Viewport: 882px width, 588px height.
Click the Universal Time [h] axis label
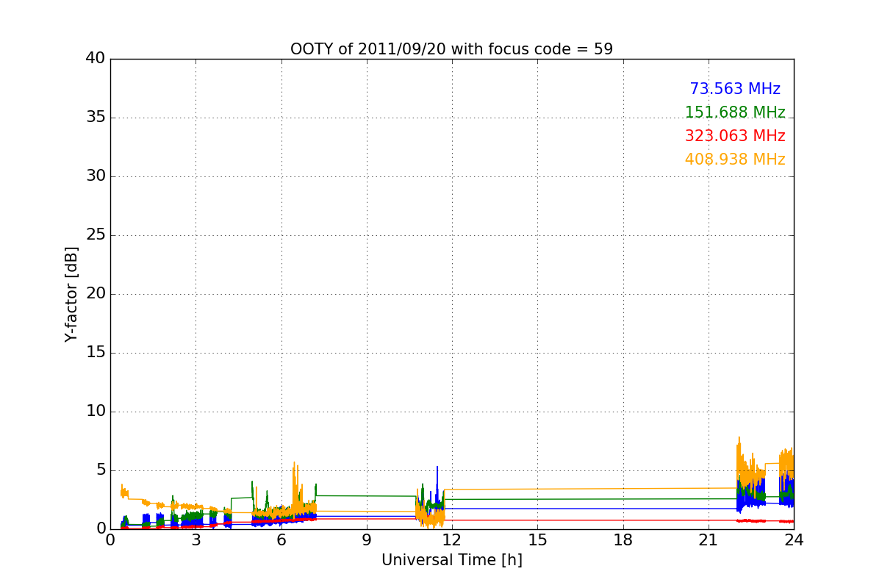click(451, 560)
